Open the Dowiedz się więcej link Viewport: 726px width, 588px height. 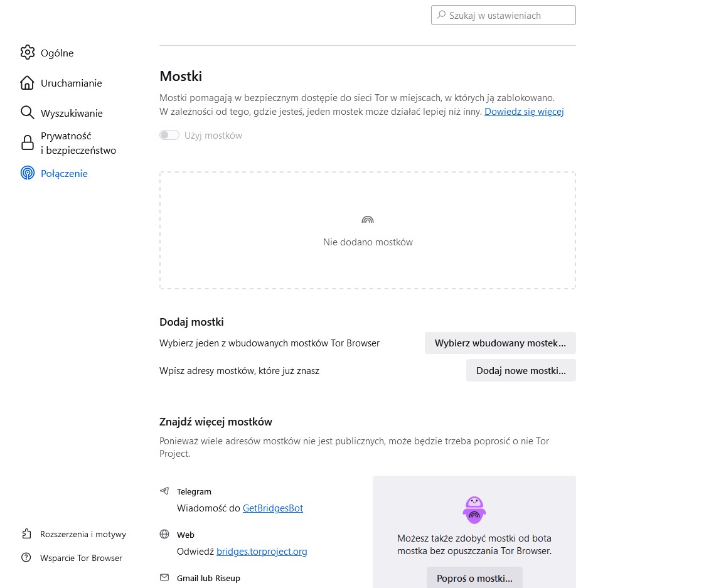click(x=524, y=112)
